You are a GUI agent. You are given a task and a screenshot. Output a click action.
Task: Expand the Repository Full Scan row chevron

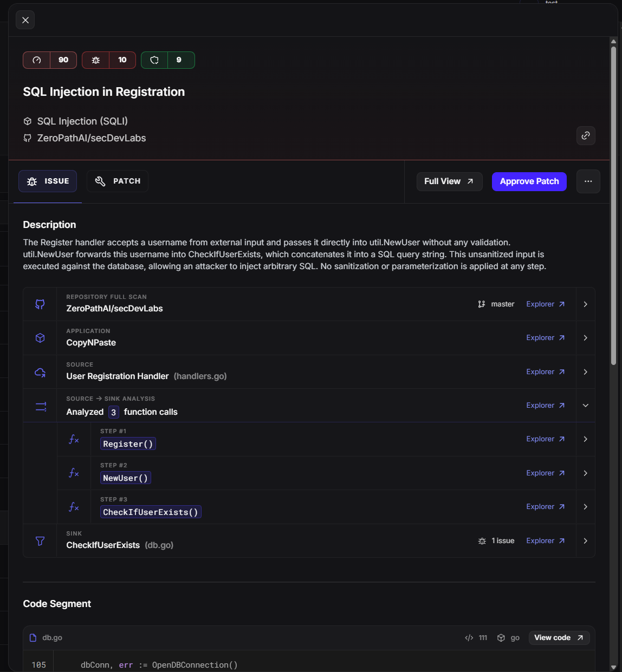[586, 304]
